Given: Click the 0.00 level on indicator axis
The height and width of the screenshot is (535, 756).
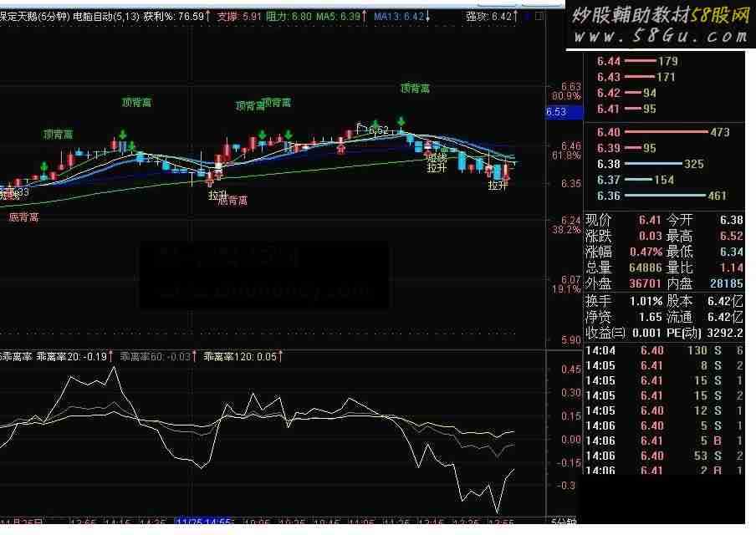Looking at the screenshot, I should 571,440.
